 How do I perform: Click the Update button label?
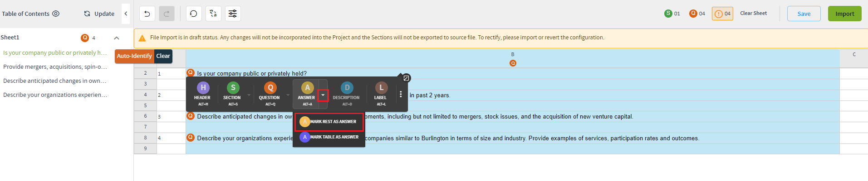[104, 14]
